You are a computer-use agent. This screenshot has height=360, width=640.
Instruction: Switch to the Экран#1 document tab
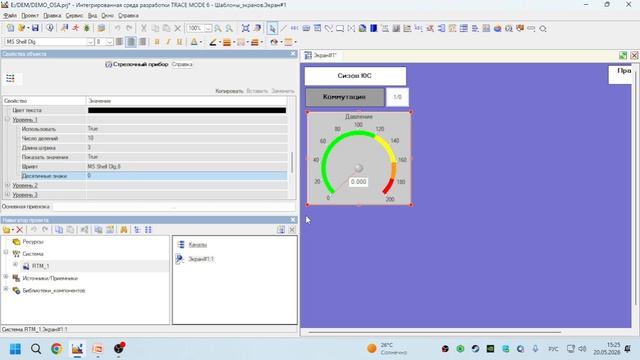click(x=321, y=55)
